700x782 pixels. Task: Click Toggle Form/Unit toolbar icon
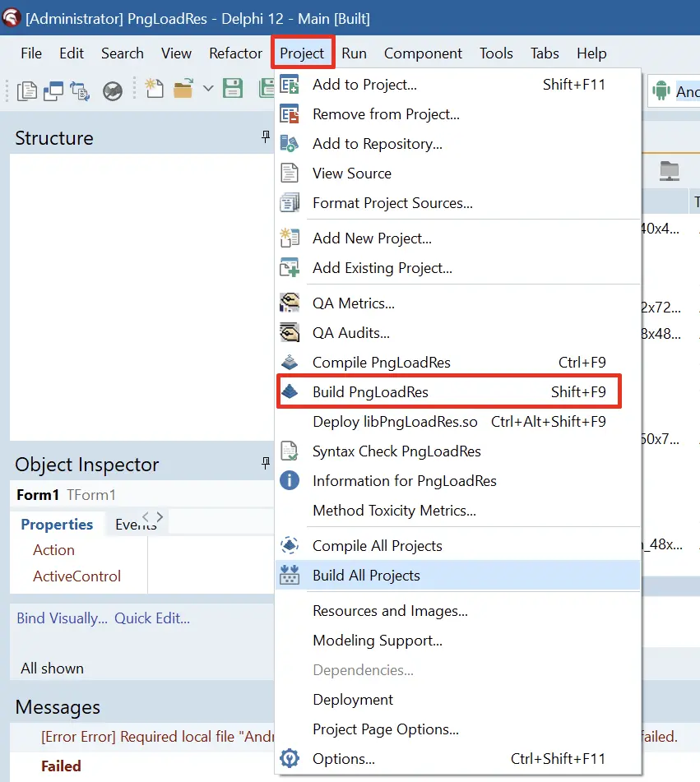click(80, 90)
